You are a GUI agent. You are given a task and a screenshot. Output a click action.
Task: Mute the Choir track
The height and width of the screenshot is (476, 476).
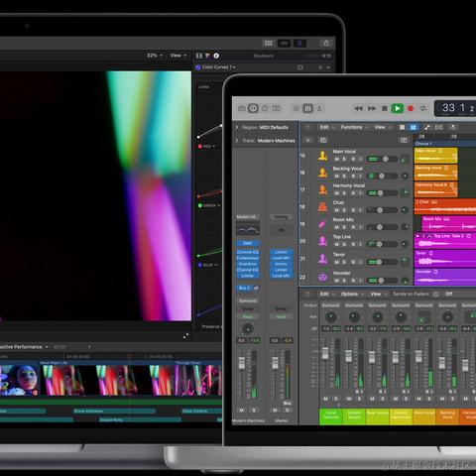tap(336, 210)
